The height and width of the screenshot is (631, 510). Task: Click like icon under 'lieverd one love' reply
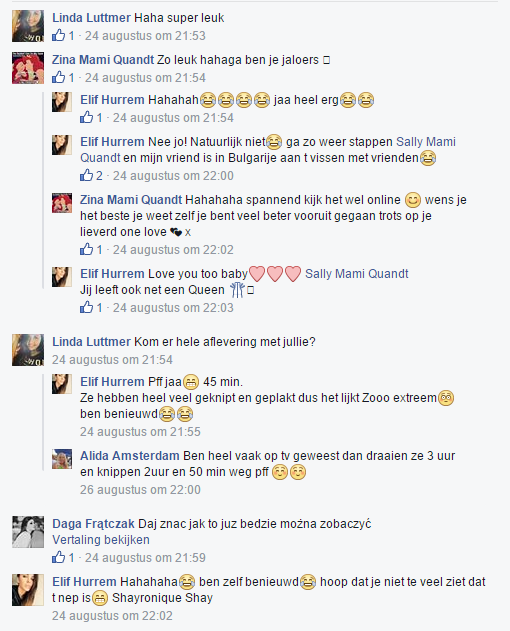click(87, 250)
